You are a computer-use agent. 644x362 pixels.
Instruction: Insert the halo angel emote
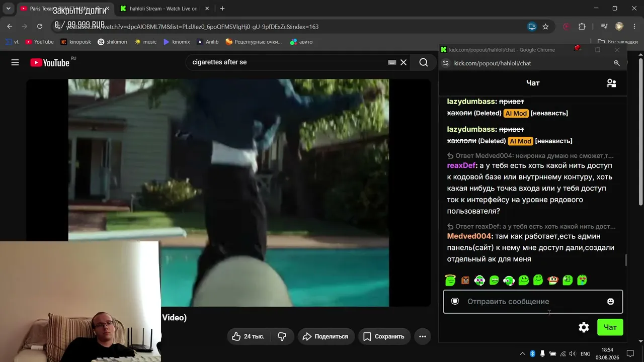[x=450, y=280]
